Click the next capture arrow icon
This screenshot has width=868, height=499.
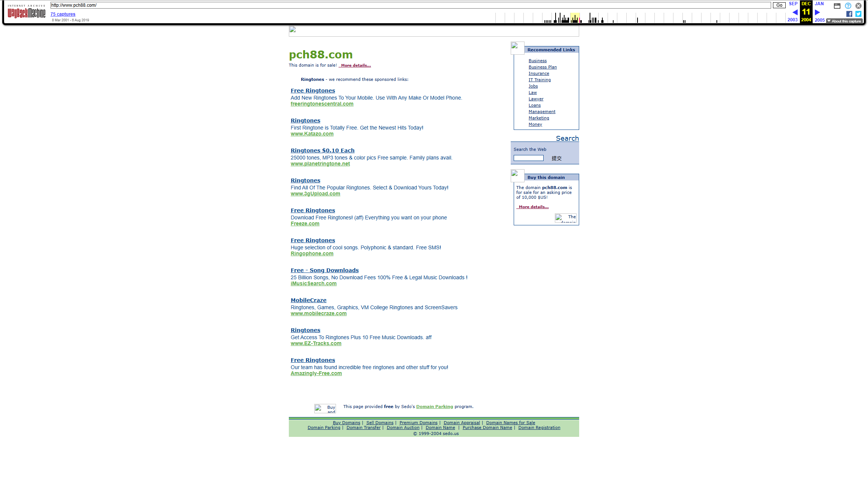817,12
